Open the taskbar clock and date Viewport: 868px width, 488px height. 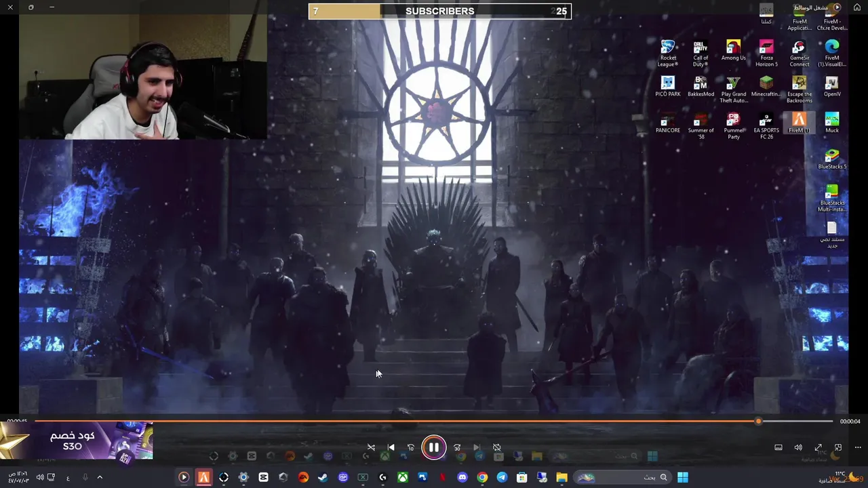pyautogui.click(x=18, y=477)
